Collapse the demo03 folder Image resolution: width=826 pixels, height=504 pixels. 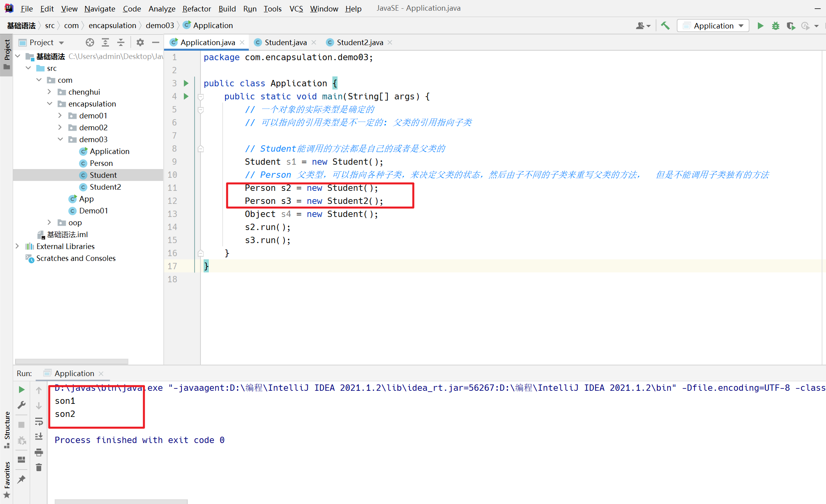60,139
